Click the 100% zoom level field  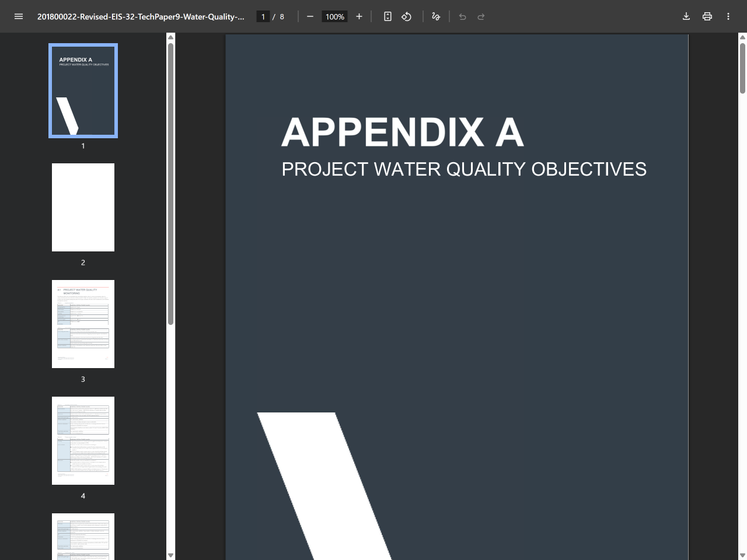pos(335,16)
